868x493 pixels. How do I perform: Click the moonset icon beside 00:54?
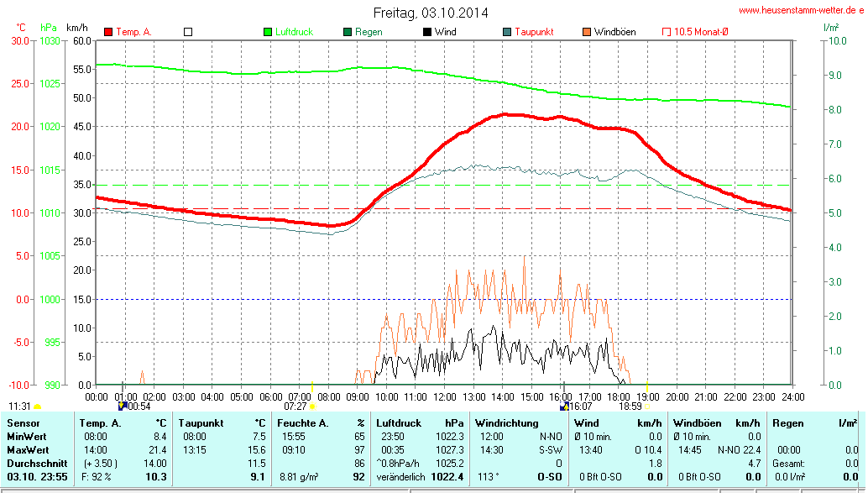[x=123, y=406]
